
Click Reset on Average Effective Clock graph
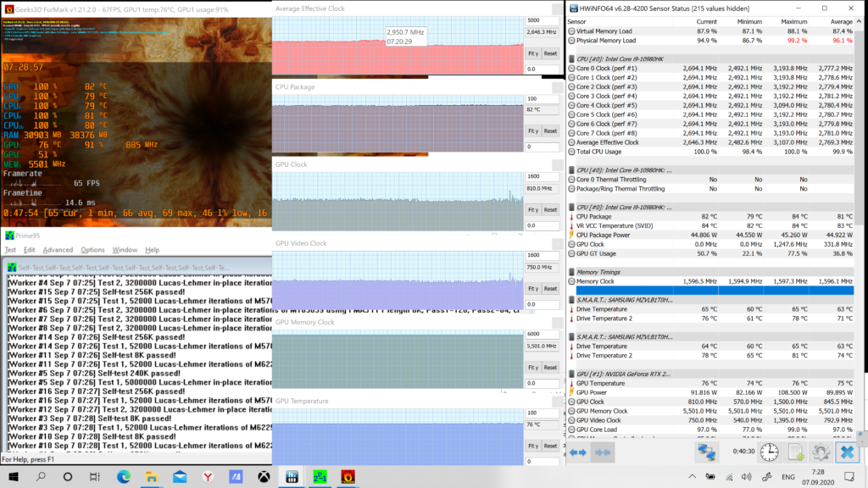[550, 53]
